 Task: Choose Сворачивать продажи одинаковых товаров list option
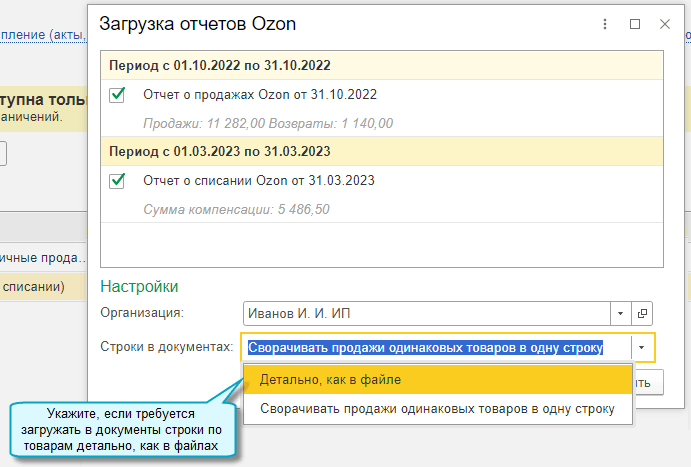tap(438, 409)
